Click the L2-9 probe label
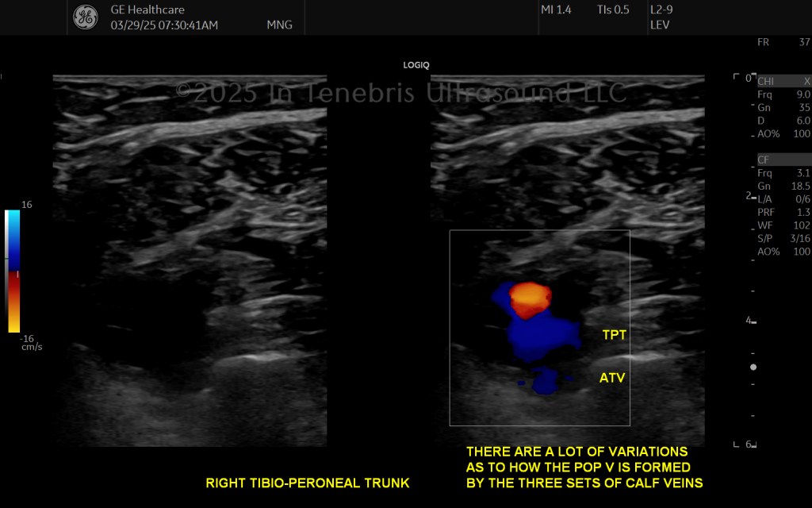This screenshot has width=812, height=508. [661, 10]
